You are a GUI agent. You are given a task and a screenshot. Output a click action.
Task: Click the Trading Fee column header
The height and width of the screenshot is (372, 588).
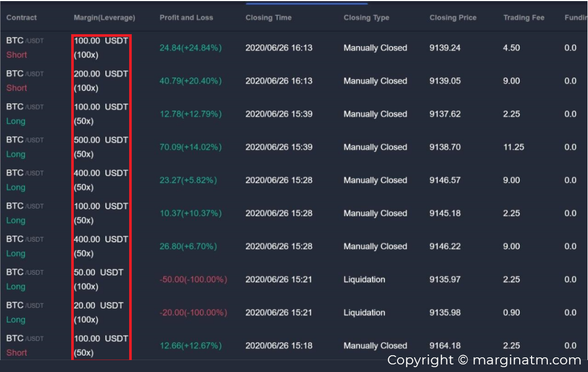click(523, 18)
